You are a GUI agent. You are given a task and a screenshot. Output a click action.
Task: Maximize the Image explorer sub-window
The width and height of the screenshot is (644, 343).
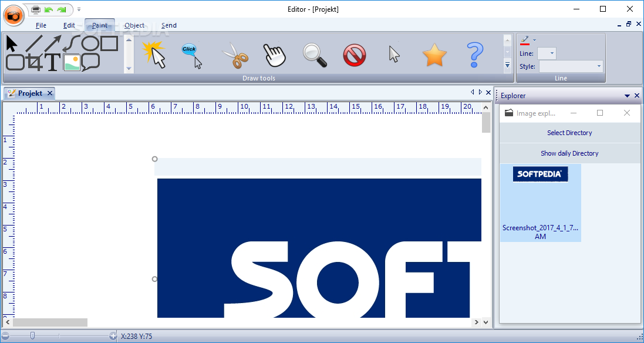click(x=600, y=113)
